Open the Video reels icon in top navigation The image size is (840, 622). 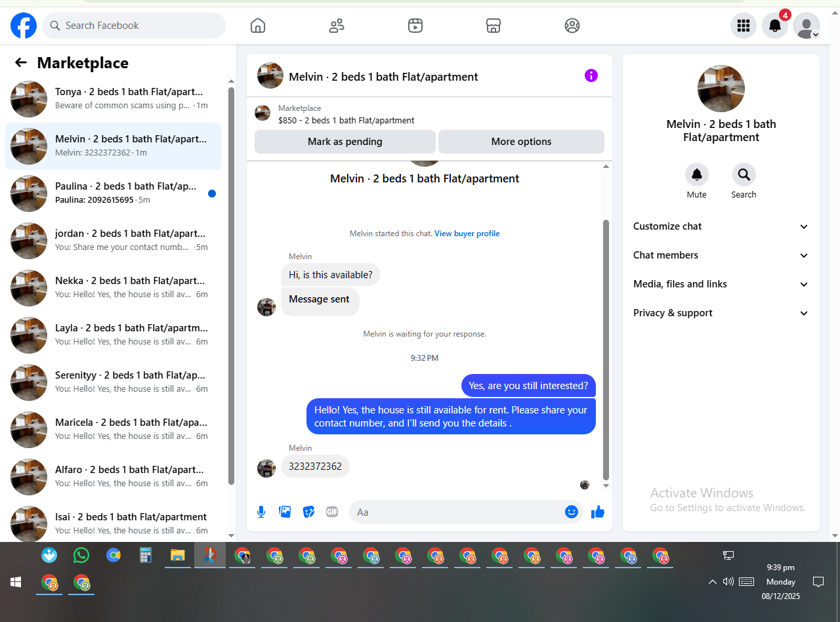[415, 26]
